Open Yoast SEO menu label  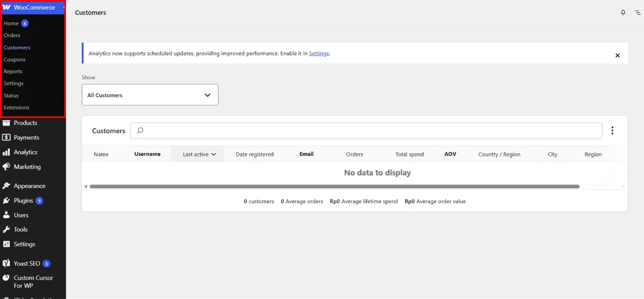[x=27, y=263]
